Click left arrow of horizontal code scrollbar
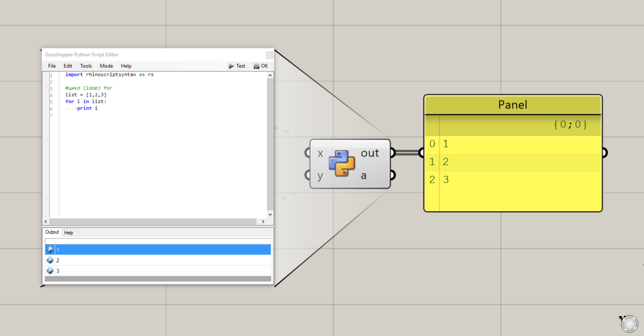Viewport: 644px width, 336px height. coord(46,221)
